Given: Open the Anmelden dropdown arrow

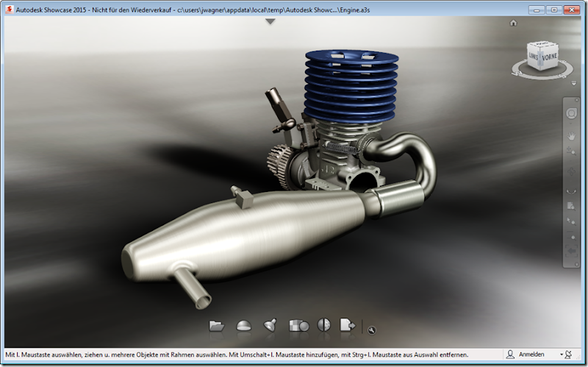Looking at the screenshot, I should [562, 354].
